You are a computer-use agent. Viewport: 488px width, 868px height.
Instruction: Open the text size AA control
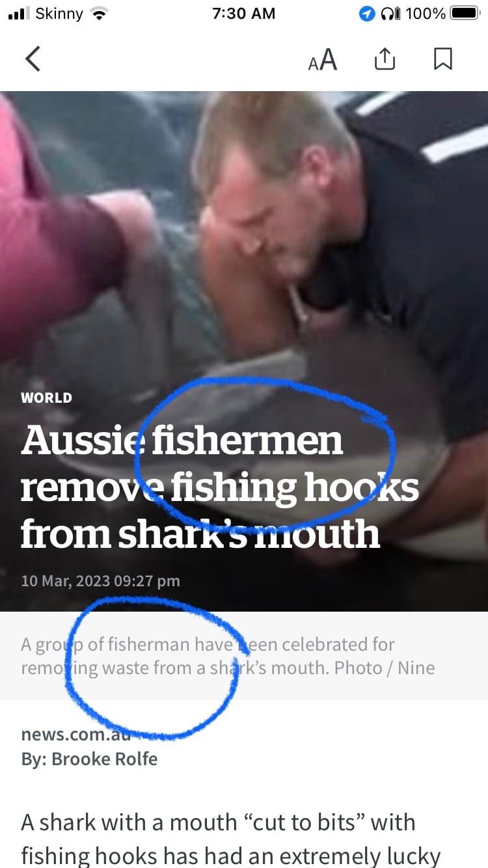pyautogui.click(x=323, y=60)
